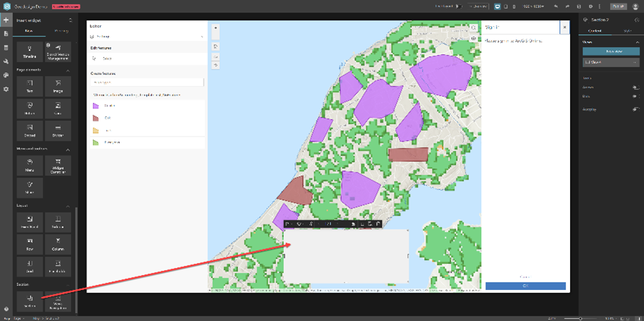This screenshot has width=644, height=321.
Task: Open the Theme palette panel
Action: tap(6, 75)
